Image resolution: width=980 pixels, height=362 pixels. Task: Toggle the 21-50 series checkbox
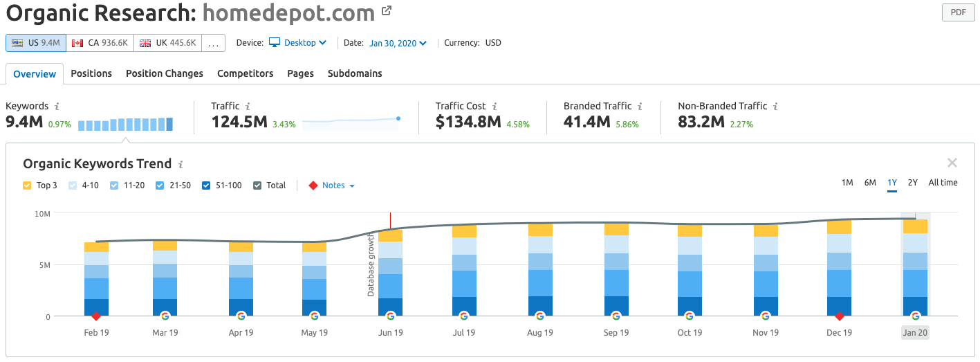[x=160, y=185]
